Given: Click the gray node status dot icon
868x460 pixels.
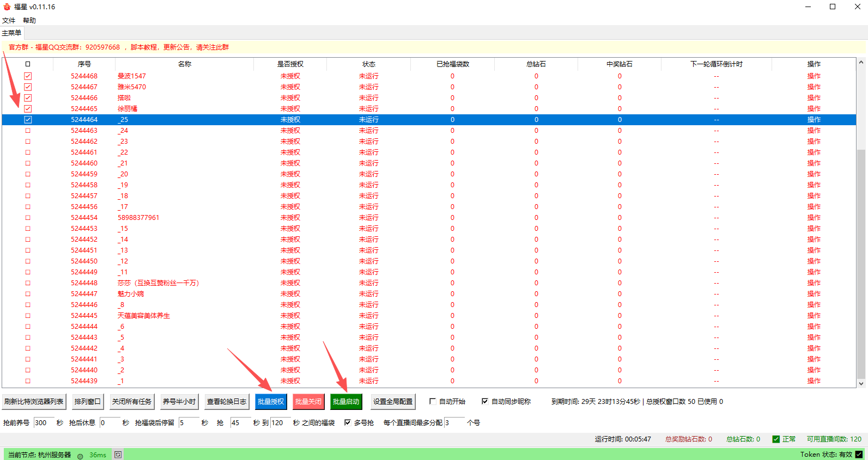Looking at the screenshot, I should pyautogui.click(x=80, y=456).
